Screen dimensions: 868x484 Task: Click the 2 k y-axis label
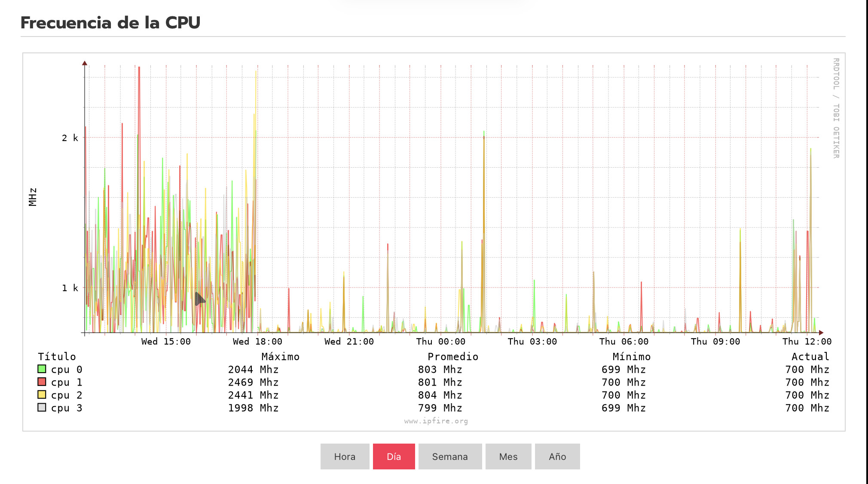(70, 138)
